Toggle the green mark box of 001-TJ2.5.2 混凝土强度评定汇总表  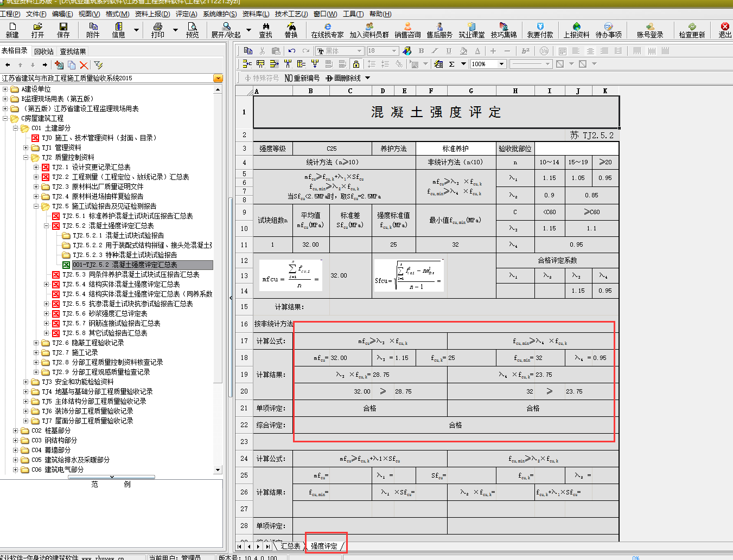point(66,265)
